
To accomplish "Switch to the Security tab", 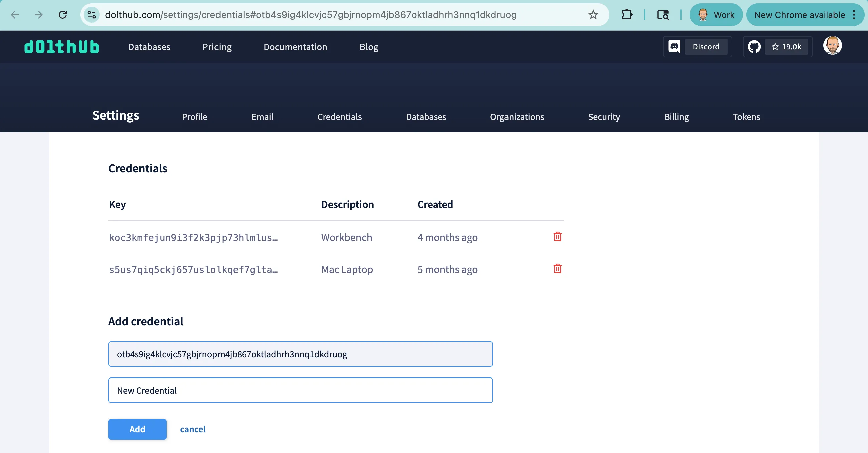I will point(604,117).
